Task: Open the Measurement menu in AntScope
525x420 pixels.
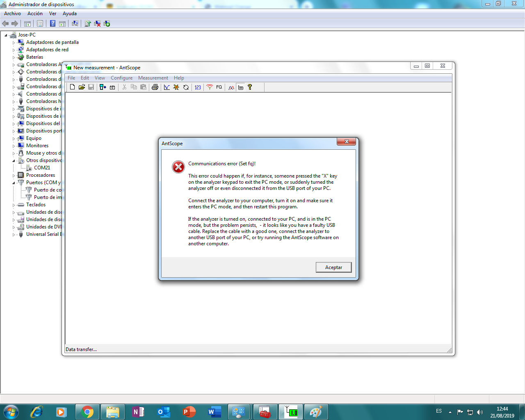Action: click(x=153, y=78)
